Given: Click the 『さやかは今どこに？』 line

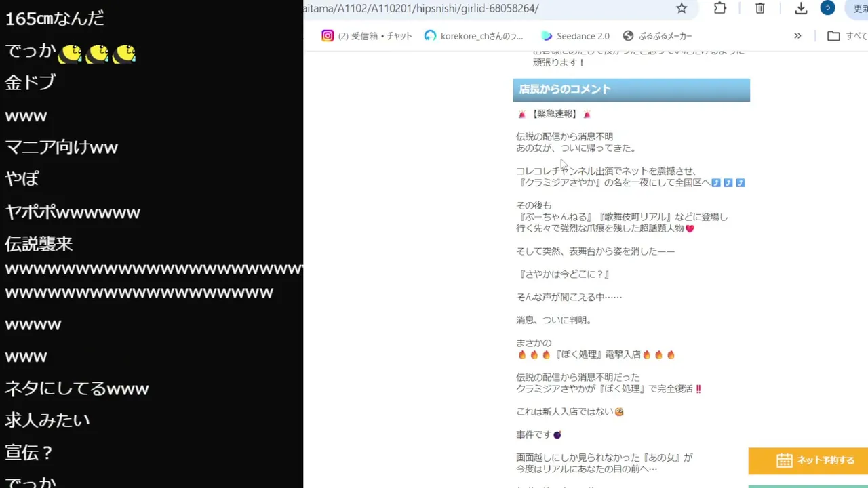Looking at the screenshot, I should tap(564, 274).
